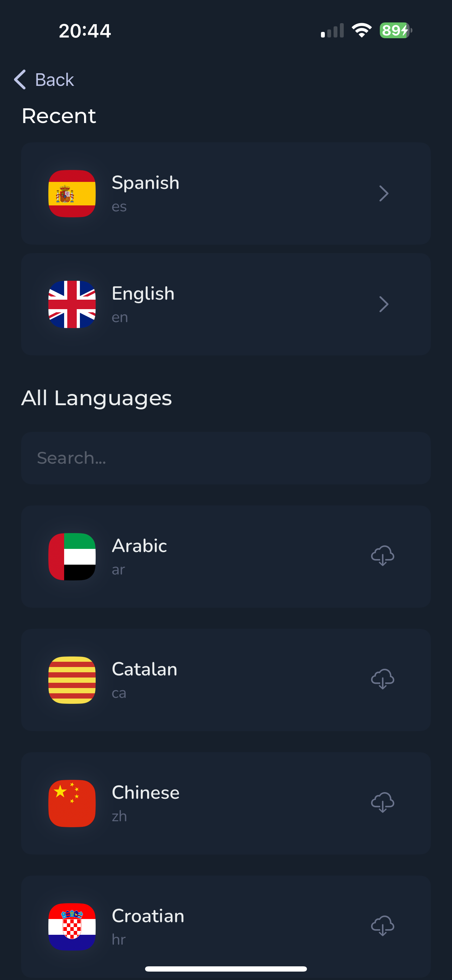452x980 pixels.
Task: Choose the Chinese language name
Action: 145,792
